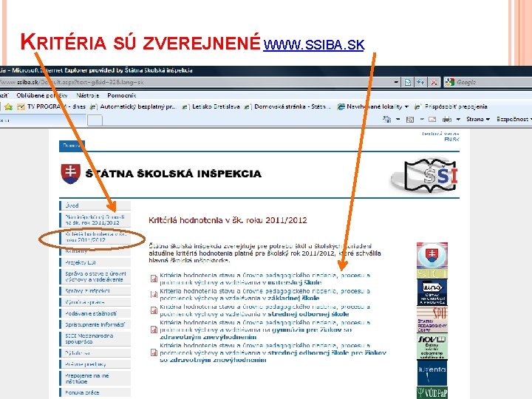
Task: Click the ŠŠI book logo image
Action: [424, 175]
